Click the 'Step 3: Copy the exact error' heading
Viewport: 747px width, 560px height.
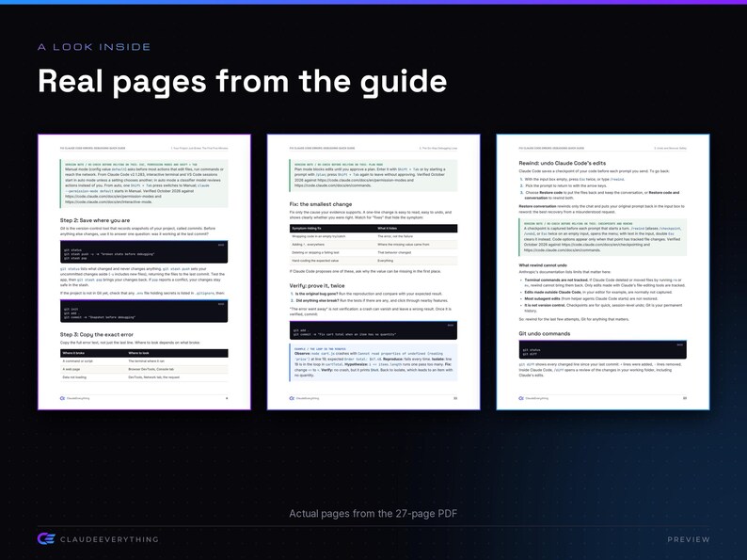[97, 334]
